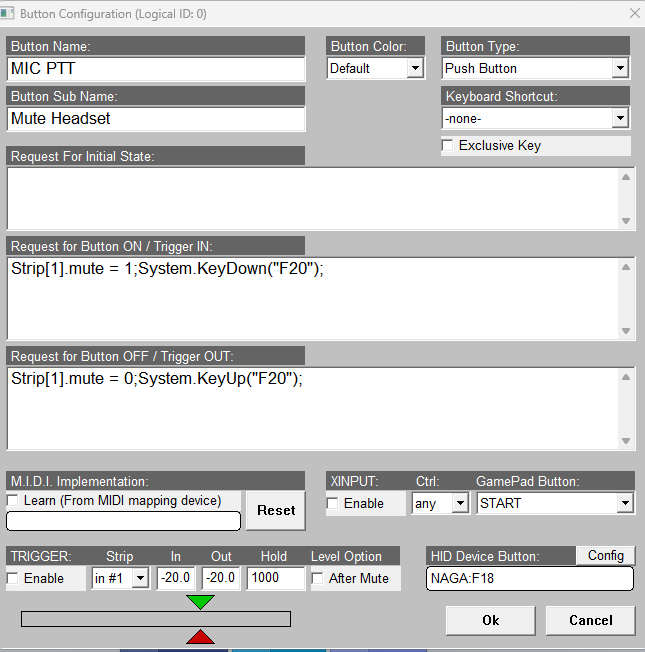Enable XINPUT gamepad checkbox

tap(334, 503)
